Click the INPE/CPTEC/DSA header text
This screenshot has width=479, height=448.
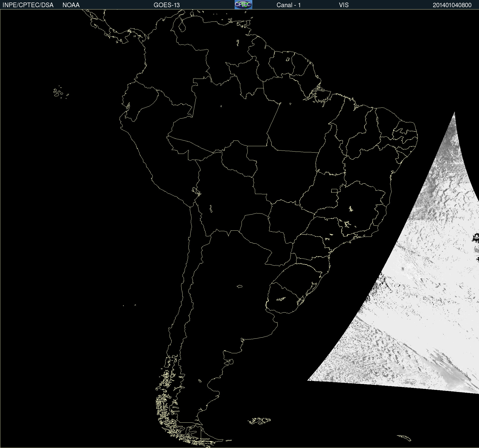28,5
